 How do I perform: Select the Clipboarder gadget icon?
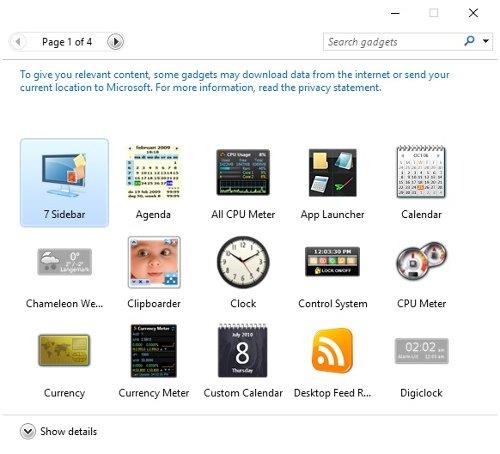coord(154,262)
